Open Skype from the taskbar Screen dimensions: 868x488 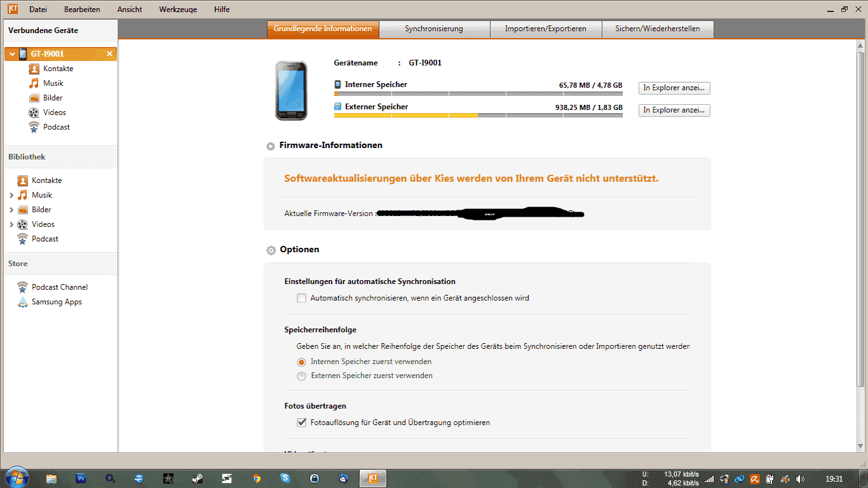[x=285, y=478]
